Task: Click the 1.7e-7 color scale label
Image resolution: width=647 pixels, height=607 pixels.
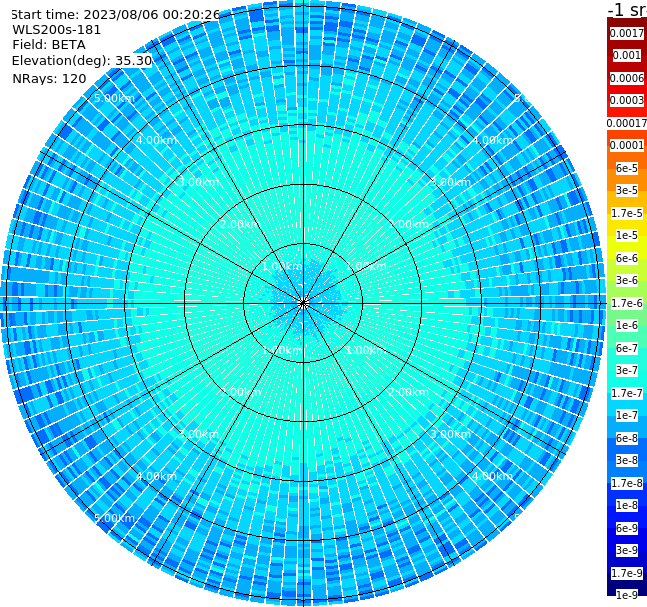Action: point(627,393)
